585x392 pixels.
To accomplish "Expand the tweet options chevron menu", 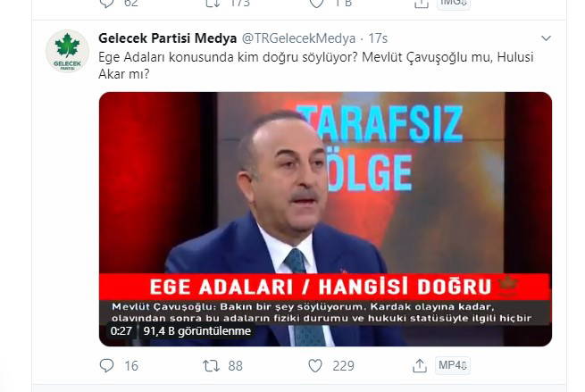I will tap(546, 38).
